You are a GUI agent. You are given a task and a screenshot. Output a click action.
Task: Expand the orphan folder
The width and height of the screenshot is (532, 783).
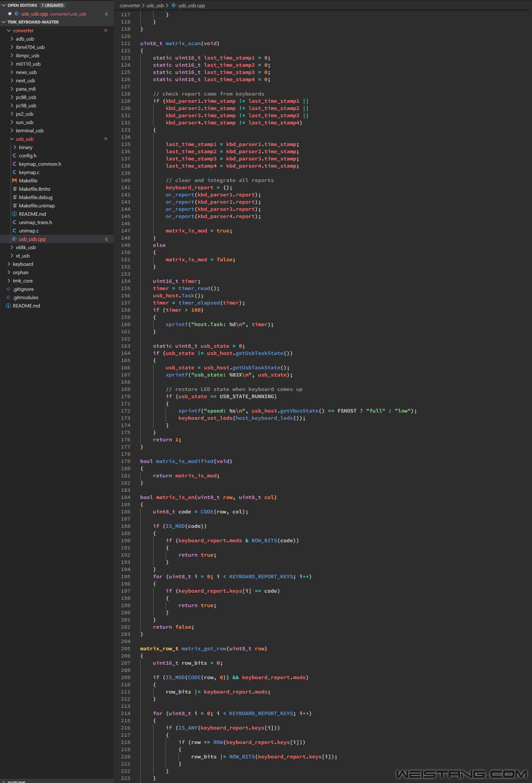pyautogui.click(x=9, y=272)
